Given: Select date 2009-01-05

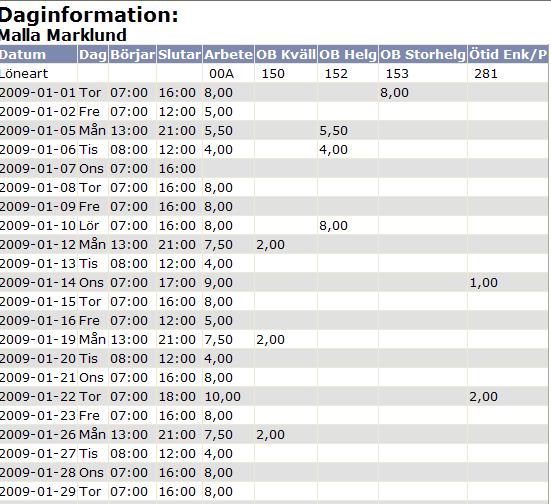Looking at the screenshot, I should point(38,130).
